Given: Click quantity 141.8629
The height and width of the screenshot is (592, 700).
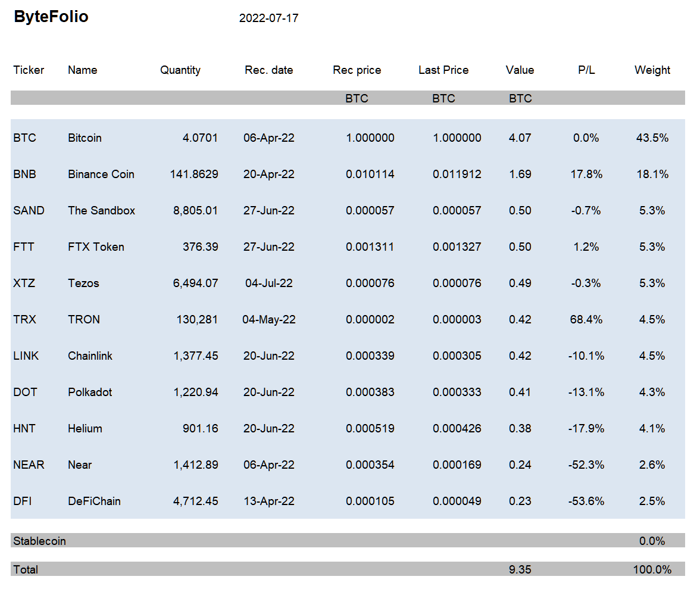Looking at the screenshot, I should coord(194,175).
